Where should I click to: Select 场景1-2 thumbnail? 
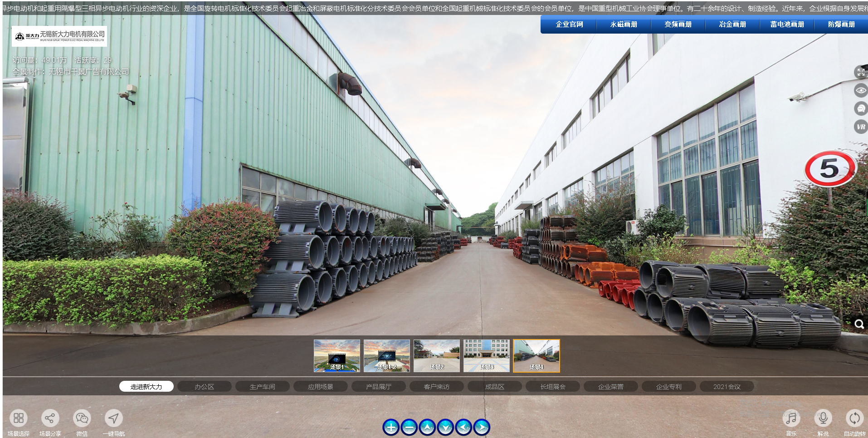pyautogui.click(x=387, y=356)
